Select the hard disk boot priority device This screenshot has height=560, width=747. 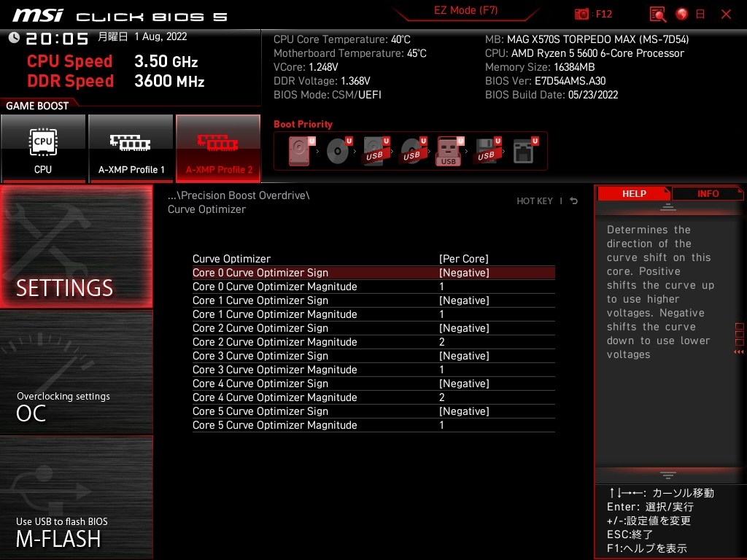coord(301,151)
